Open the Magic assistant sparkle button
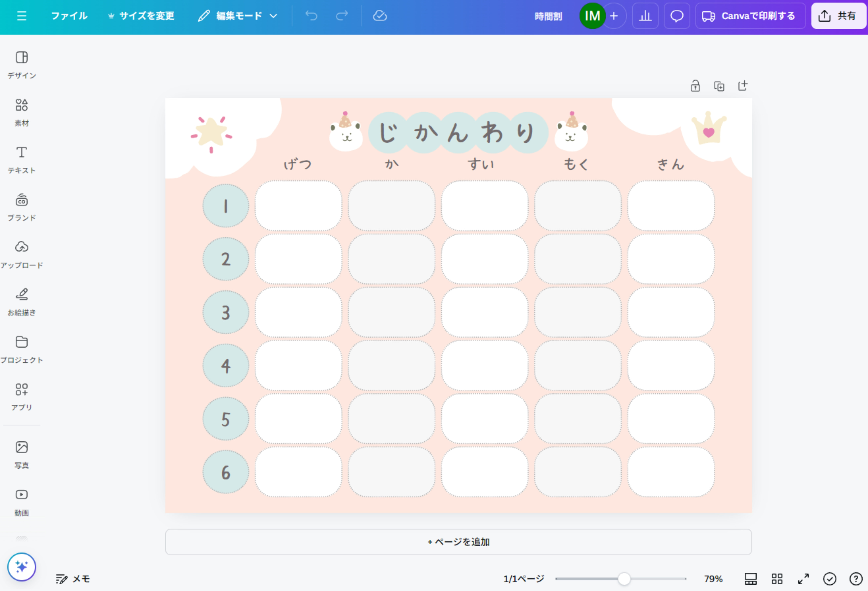This screenshot has width=868, height=591. [22, 567]
